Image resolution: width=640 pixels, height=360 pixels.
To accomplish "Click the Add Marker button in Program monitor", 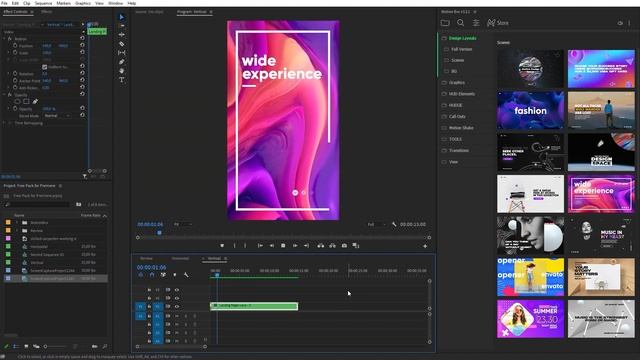I will [x=222, y=246].
